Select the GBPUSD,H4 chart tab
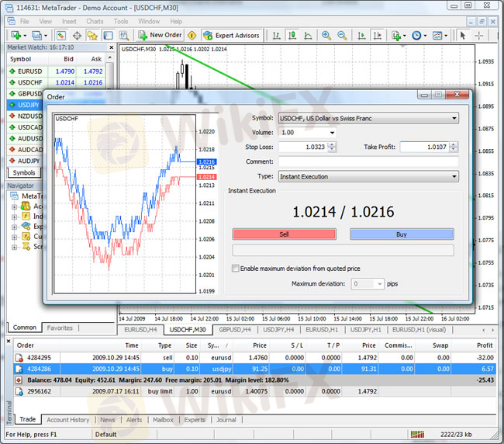Image resolution: width=504 pixels, height=444 pixels. (235, 329)
